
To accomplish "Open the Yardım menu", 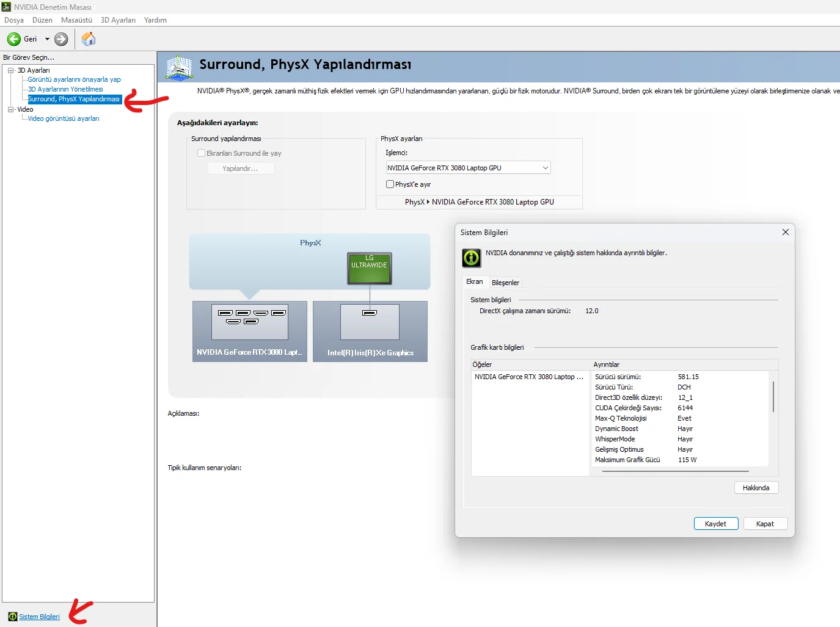I will point(155,20).
